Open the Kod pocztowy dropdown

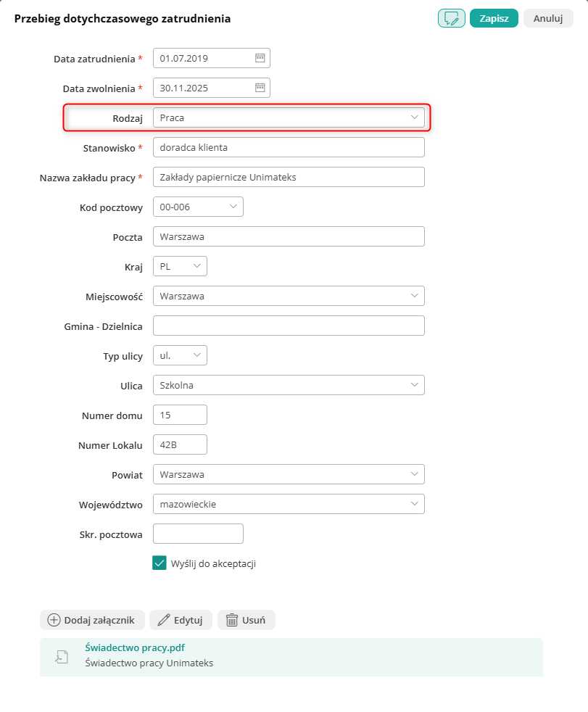coord(198,207)
